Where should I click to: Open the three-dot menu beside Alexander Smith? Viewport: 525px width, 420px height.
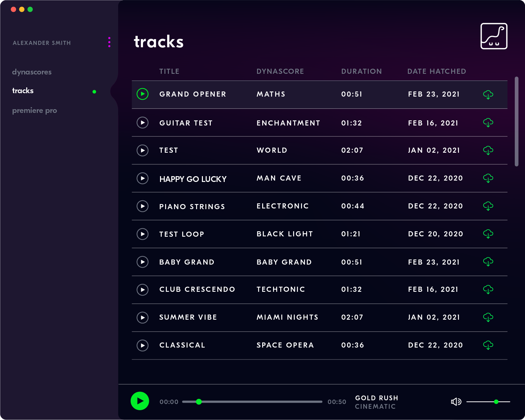(109, 42)
